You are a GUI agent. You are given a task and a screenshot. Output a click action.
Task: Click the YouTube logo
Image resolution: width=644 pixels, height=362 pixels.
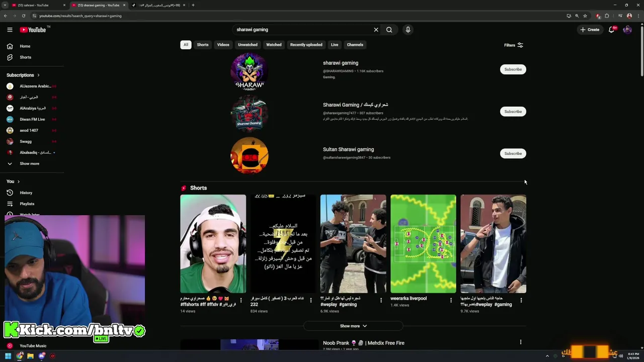click(33, 30)
